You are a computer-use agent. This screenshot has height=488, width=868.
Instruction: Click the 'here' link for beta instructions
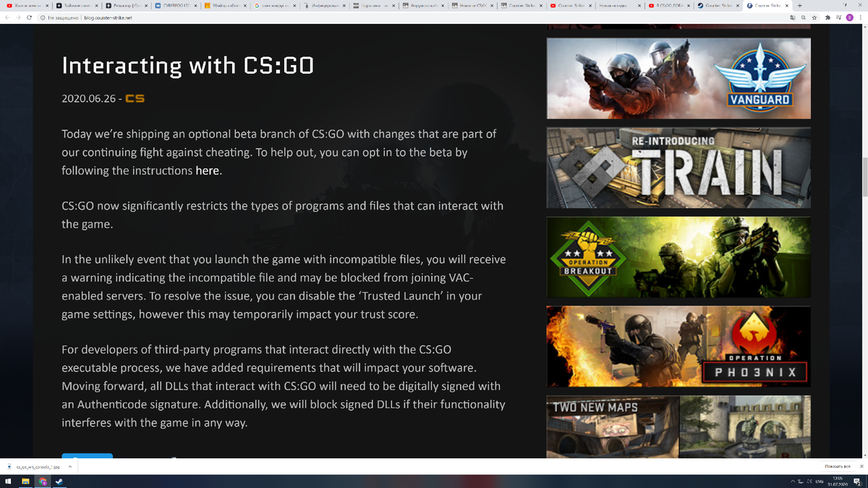pos(208,171)
